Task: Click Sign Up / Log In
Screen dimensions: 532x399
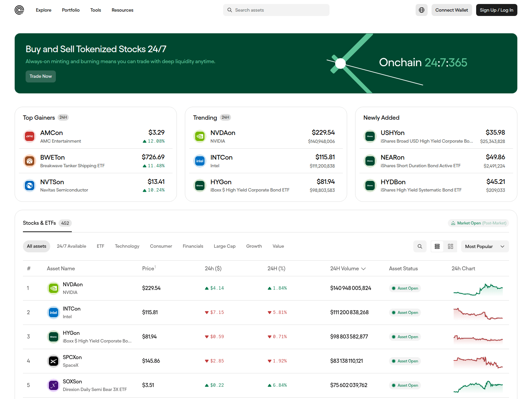Action: coord(496,10)
